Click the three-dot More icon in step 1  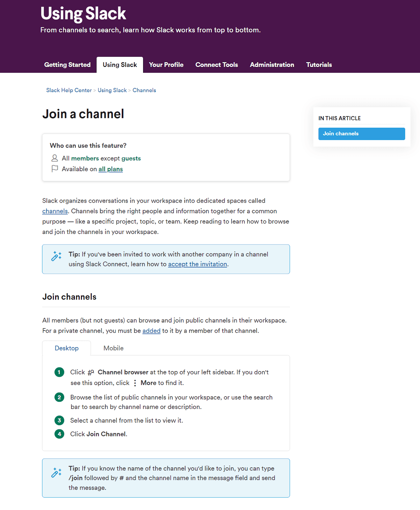coord(135,383)
